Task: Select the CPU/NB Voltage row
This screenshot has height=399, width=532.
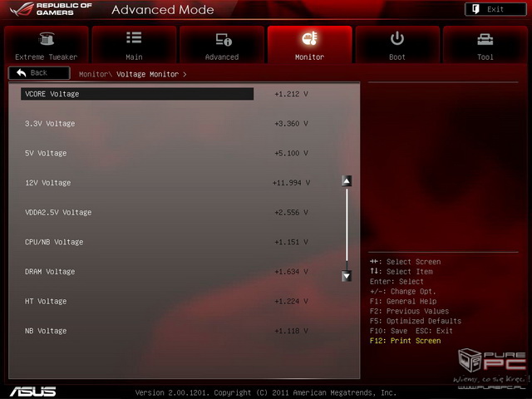Action: pos(54,242)
